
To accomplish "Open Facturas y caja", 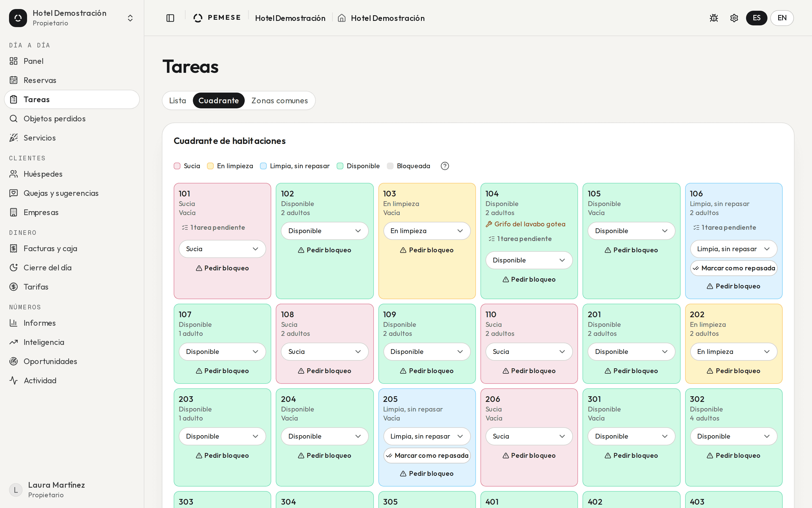I will click(x=72, y=249).
